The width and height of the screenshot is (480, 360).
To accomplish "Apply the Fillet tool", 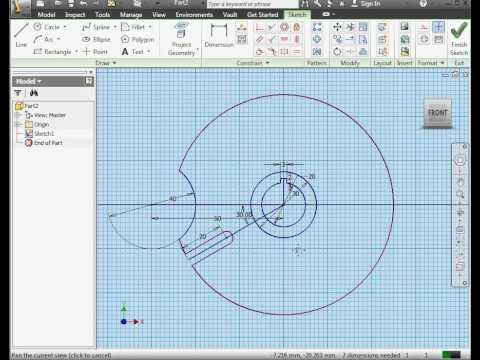I will [133, 27].
